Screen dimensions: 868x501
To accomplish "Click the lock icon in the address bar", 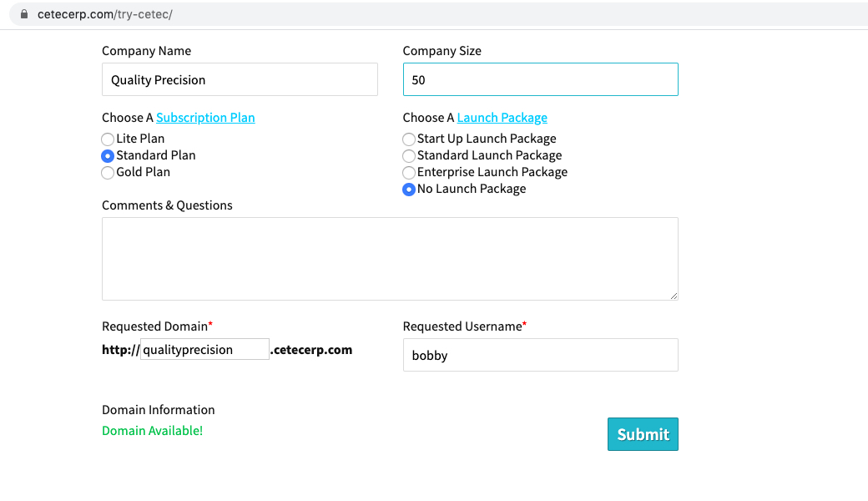I will tap(24, 14).
